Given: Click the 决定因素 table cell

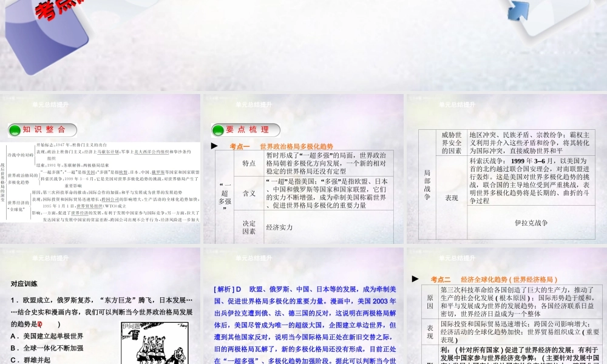Looking at the screenshot, I should (249, 227).
